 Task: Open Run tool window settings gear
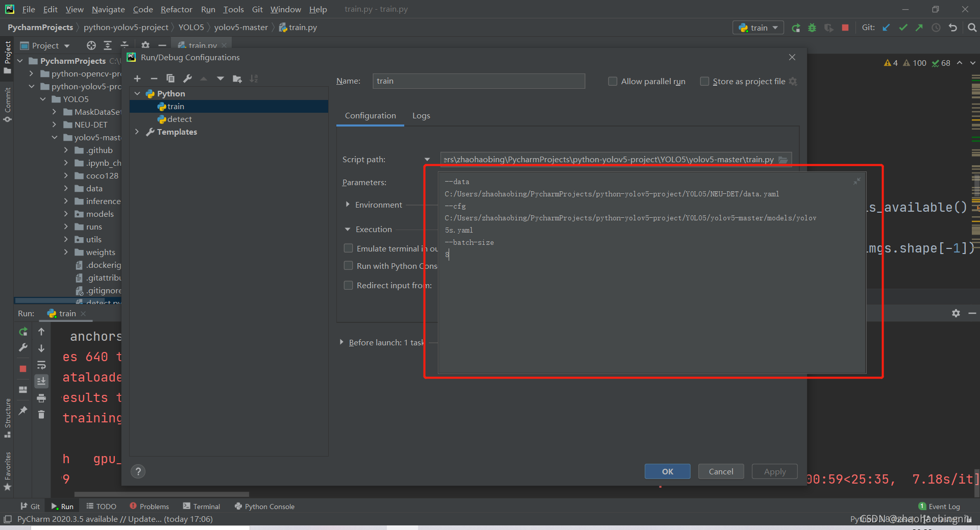(956, 313)
